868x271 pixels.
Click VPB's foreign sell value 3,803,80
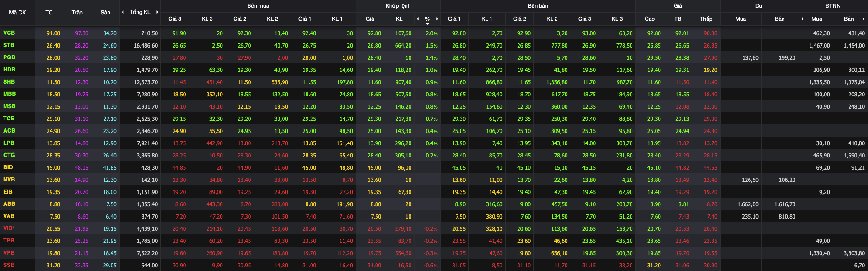tap(854, 253)
